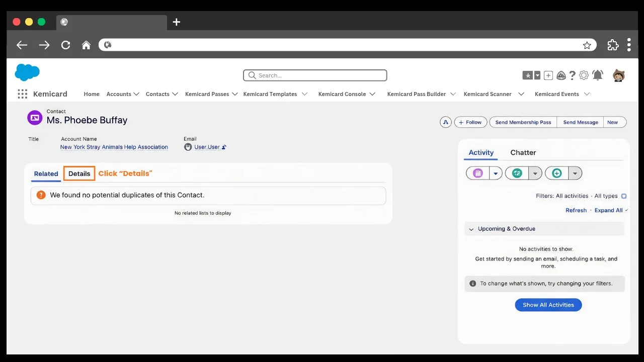Open the Trailhead guidance mountain icon
This screenshot has width=644, height=362.
(x=561, y=75)
